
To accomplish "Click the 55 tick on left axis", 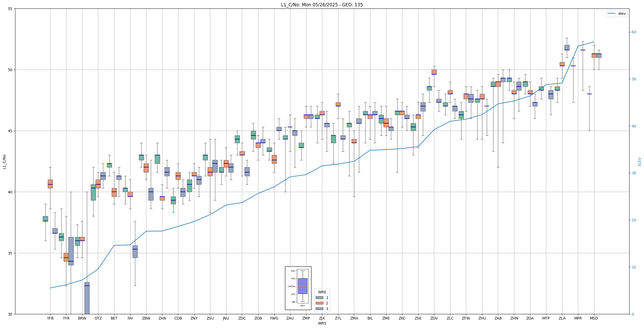I will tap(10, 9).
